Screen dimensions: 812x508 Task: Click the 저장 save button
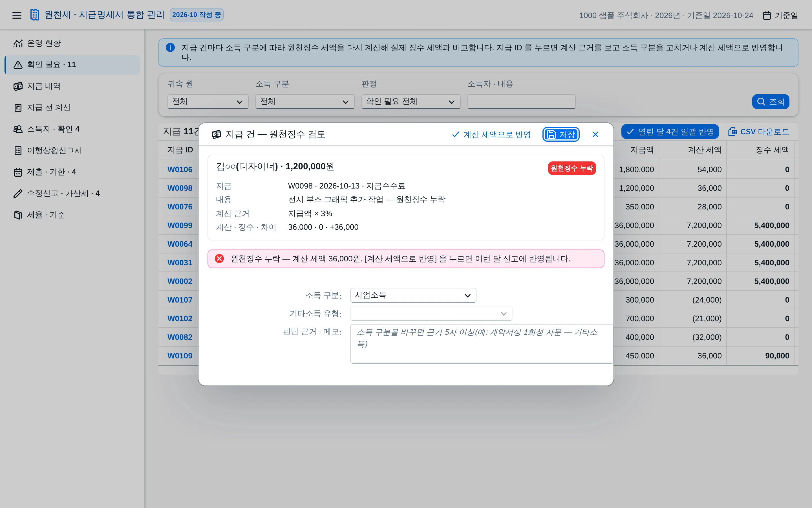tap(561, 134)
